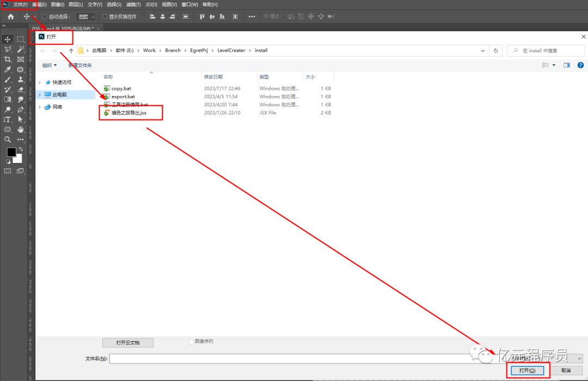
Task: Select the Eraser tool
Action: tap(21, 90)
